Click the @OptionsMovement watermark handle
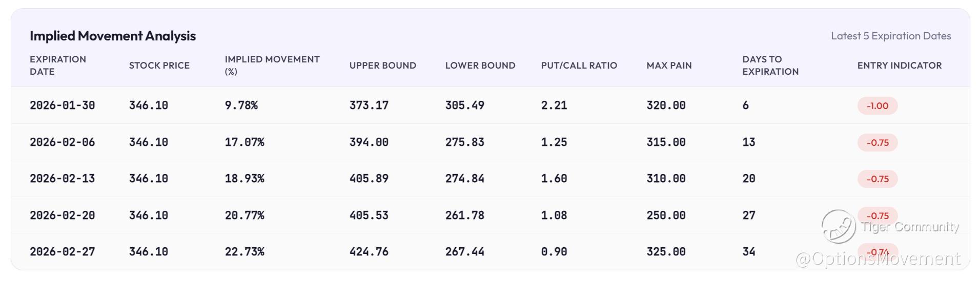The image size is (980, 281). (878, 259)
